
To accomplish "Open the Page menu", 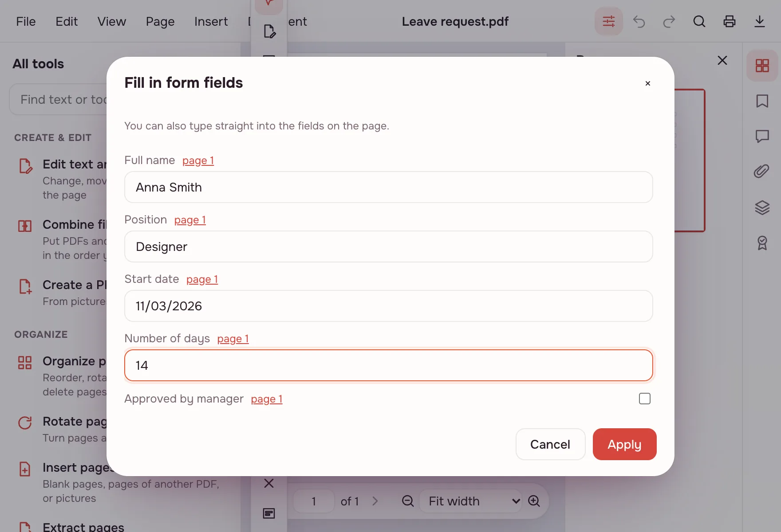I will (160, 21).
